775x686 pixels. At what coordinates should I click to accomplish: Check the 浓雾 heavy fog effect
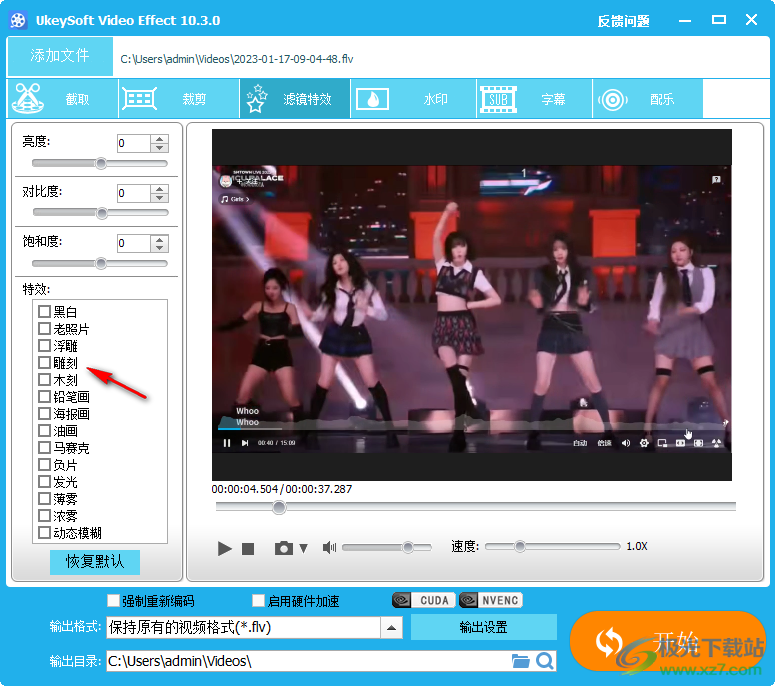[44, 515]
